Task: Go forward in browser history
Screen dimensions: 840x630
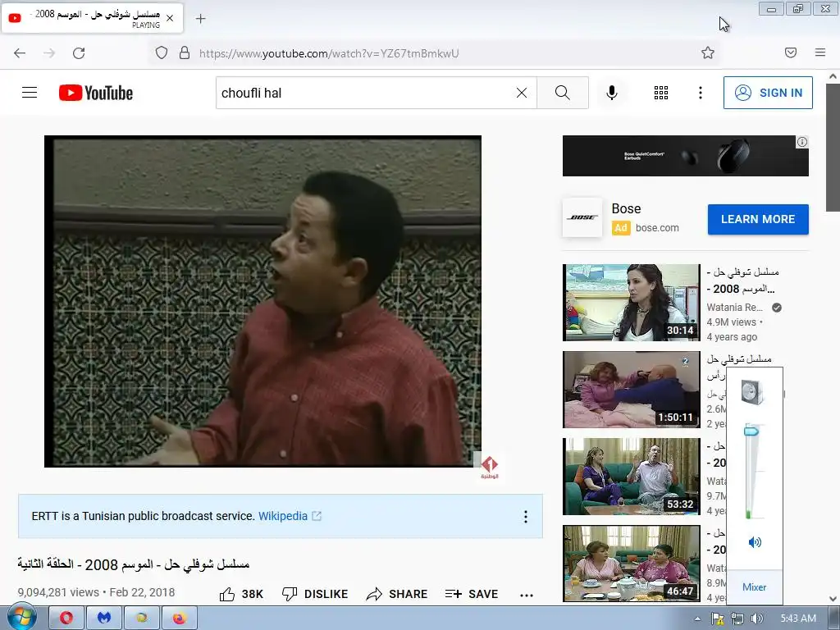Action: tap(49, 53)
